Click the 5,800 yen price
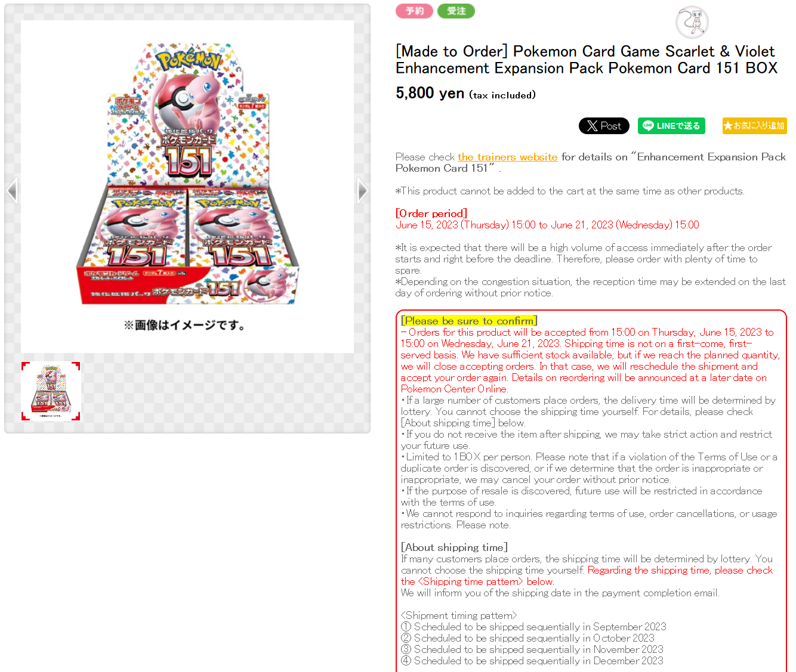796x672 pixels. click(430, 93)
